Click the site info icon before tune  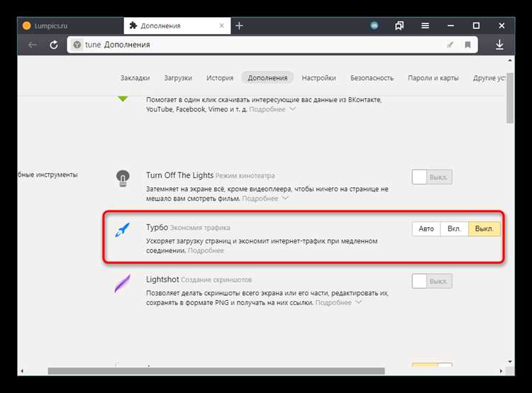click(77, 45)
